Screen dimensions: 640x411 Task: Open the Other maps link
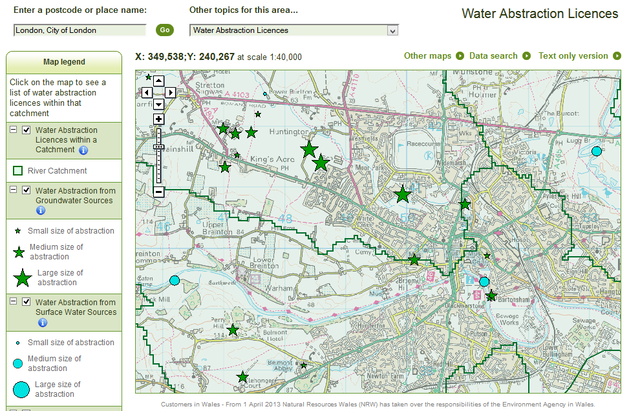pyautogui.click(x=428, y=56)
